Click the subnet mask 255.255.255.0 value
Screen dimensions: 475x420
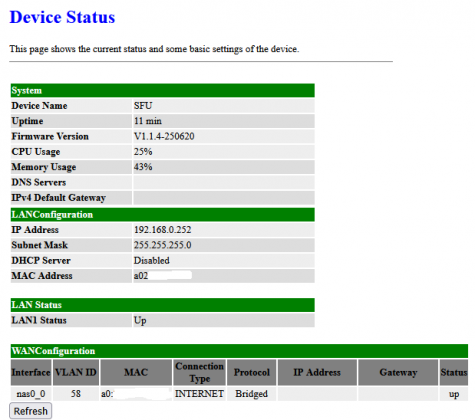pyautogui.click(x=163, y=245)
